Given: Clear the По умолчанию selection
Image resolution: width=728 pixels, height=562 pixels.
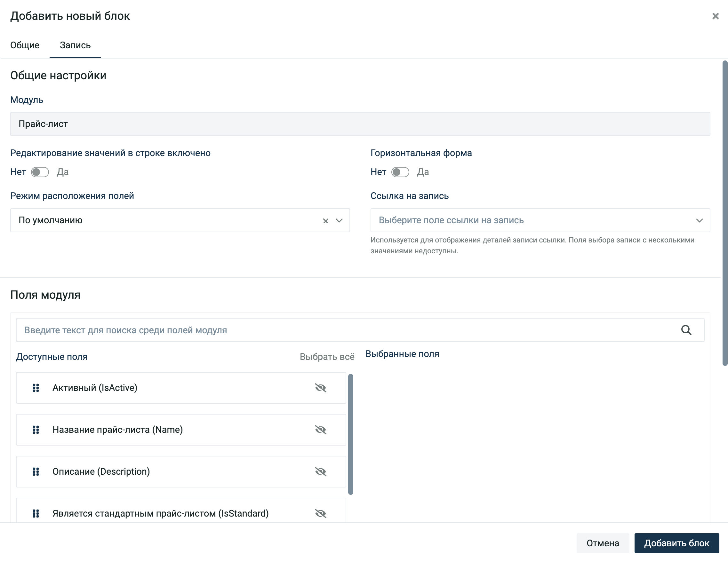Looking at the screenshot, I should tap(325, 220).
